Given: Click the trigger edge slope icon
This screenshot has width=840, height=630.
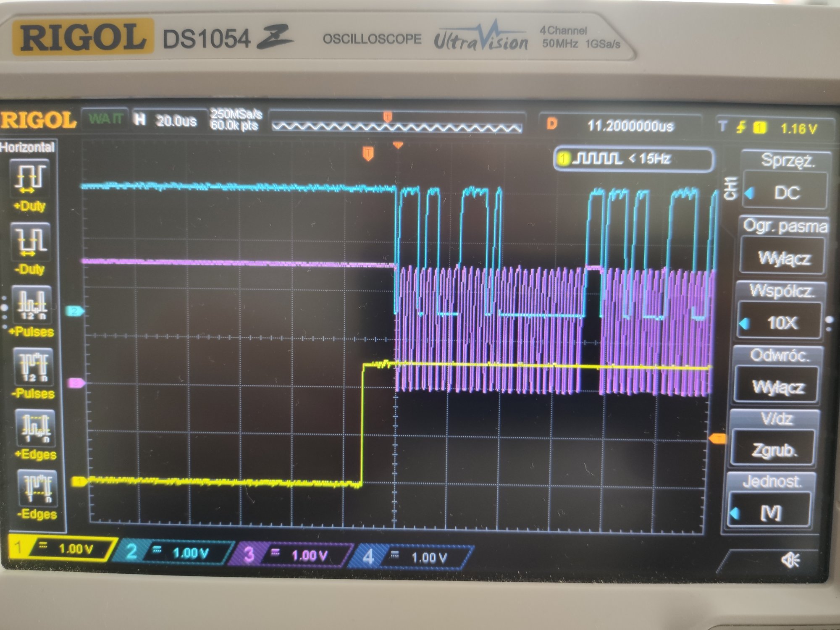Looking at the screenshot, I should point(741,127).
